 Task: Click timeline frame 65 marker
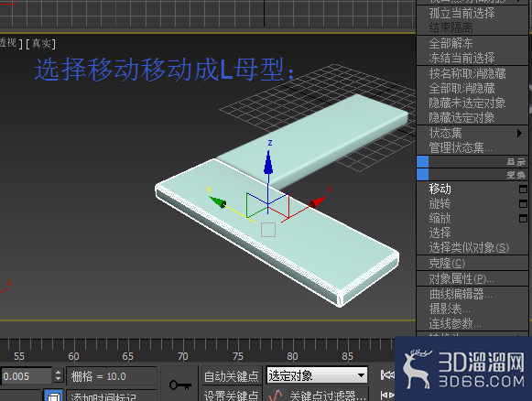coord(128,356)
